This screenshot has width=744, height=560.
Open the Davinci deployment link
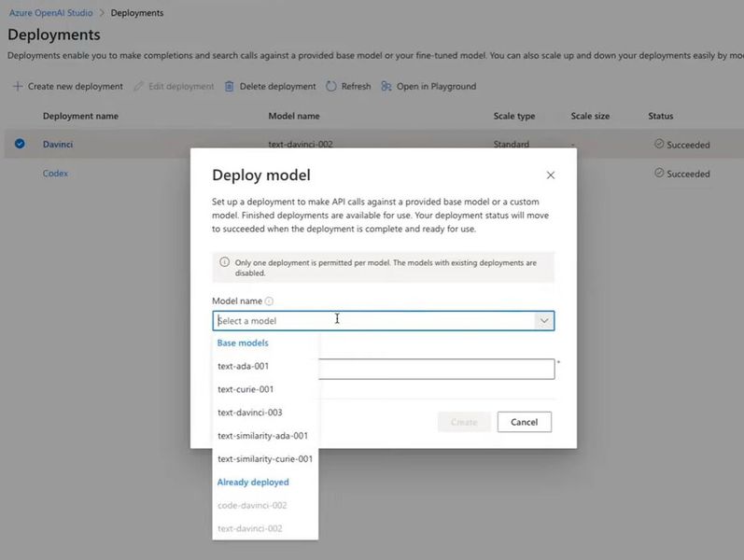58,145
